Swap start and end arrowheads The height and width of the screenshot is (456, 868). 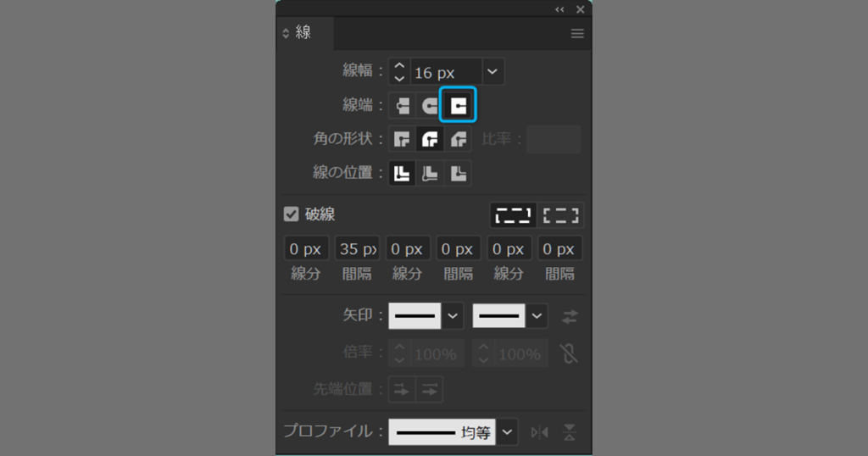pos(570,316)
